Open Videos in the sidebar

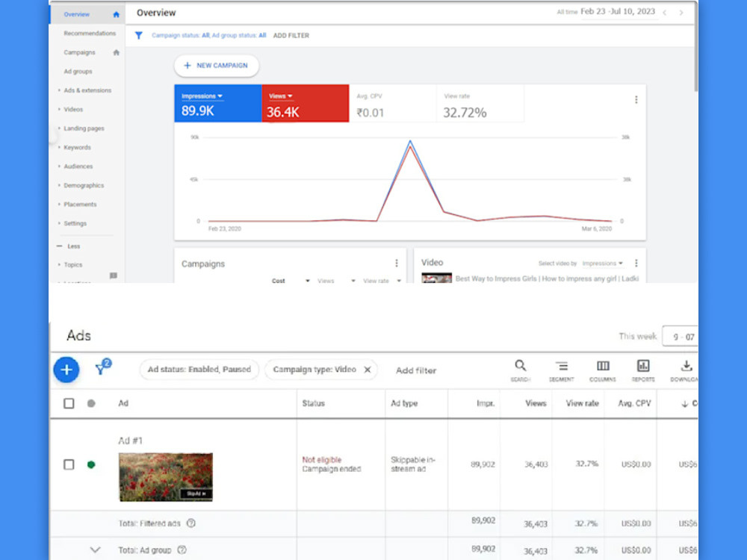(x=73, y=110)
